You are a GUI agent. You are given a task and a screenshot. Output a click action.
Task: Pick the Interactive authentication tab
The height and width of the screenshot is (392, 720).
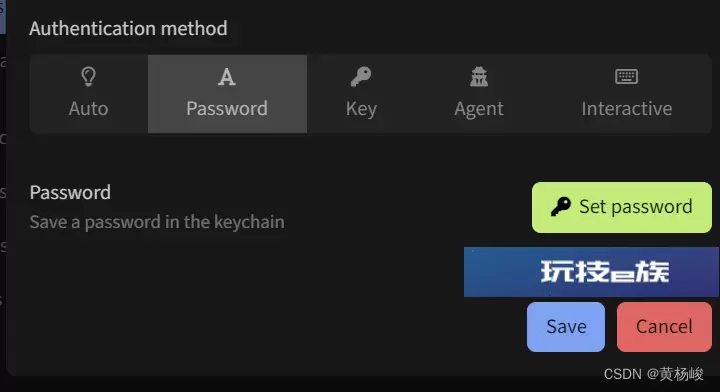pos(626,94)
